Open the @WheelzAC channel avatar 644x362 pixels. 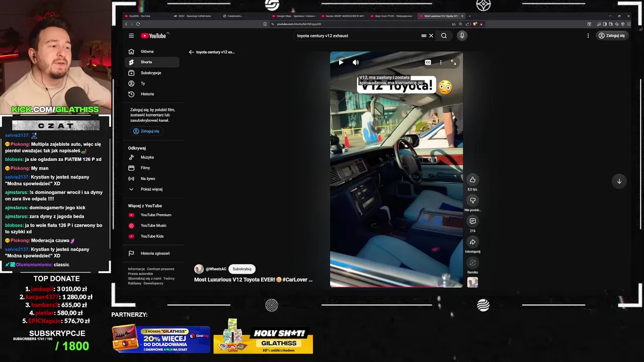click(x=199, y=269)
